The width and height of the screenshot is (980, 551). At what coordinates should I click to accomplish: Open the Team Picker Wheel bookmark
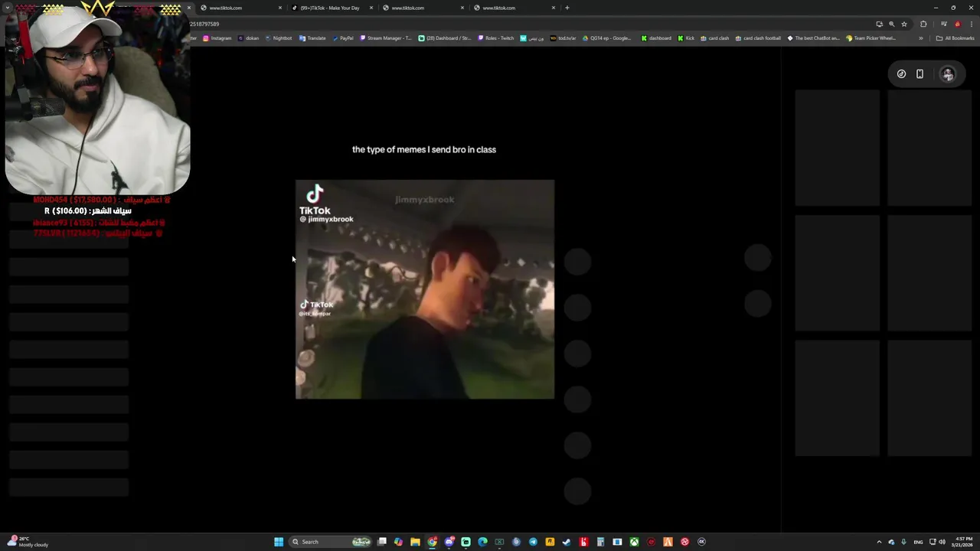click(x=871, y=38)
